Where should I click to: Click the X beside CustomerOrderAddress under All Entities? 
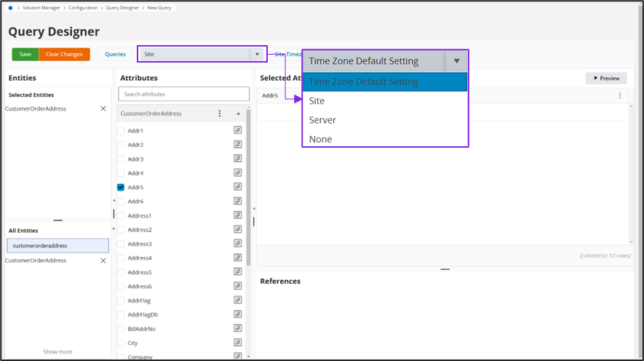click(x=103, y=261)
